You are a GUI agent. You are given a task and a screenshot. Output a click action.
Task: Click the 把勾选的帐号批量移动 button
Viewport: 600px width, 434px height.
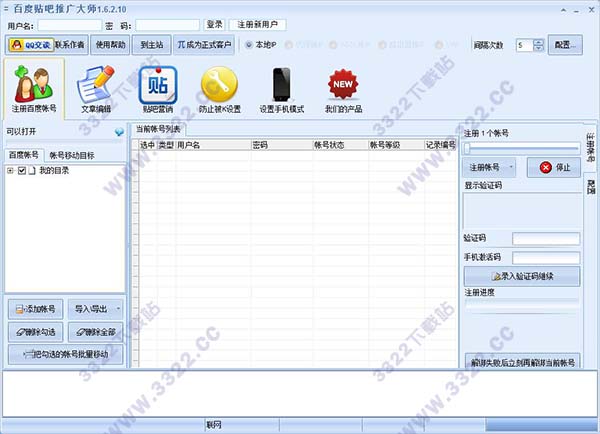tap(66, 354)
